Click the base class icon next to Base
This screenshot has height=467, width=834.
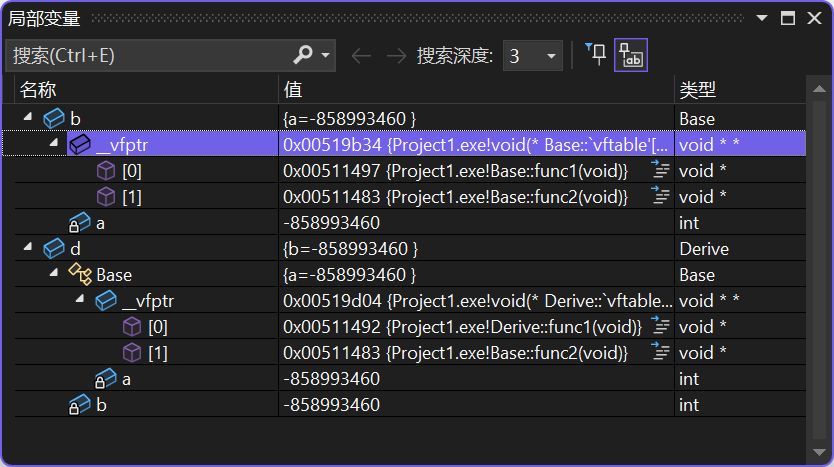80,274
